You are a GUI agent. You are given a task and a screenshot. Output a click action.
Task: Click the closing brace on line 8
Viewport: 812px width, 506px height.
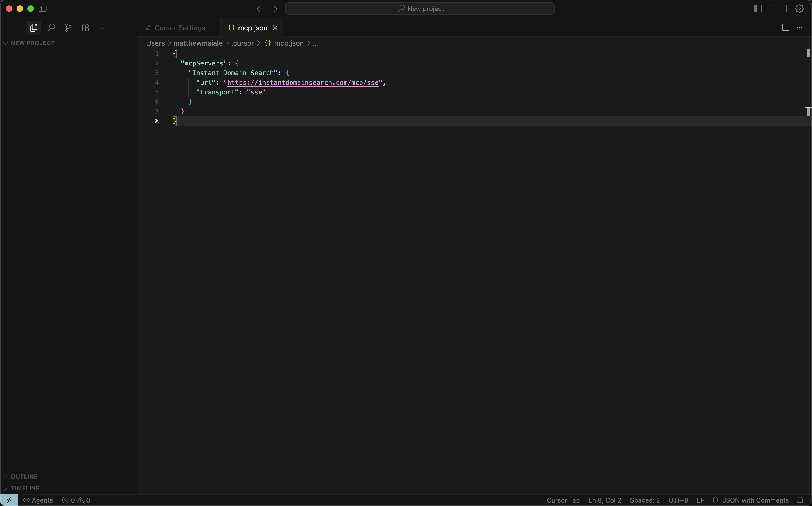(175, 121)
